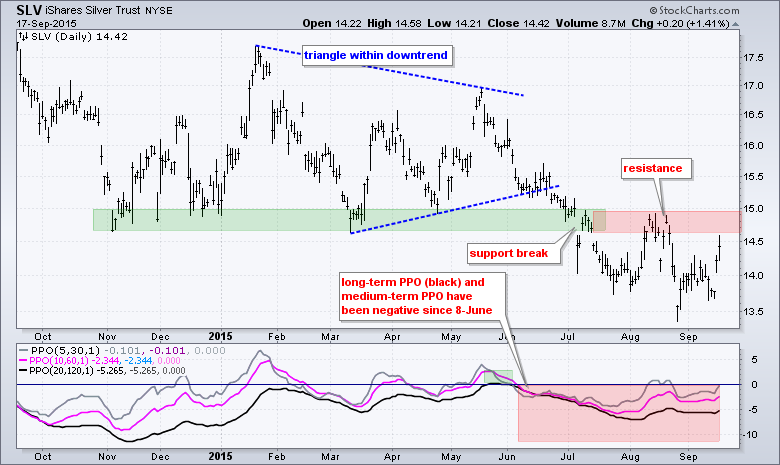780x465 pixels.
Task: Click the 17.0 price axis label
Action: [x=753, y=86]
